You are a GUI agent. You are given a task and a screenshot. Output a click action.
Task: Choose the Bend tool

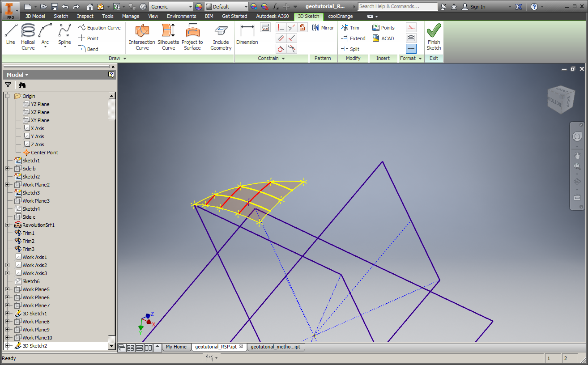point(88,49)
